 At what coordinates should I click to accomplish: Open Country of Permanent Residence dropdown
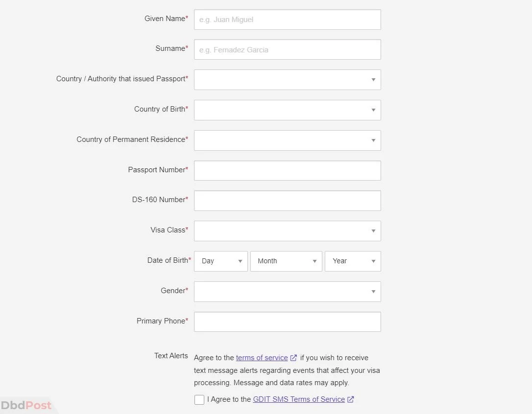[288, 140]
